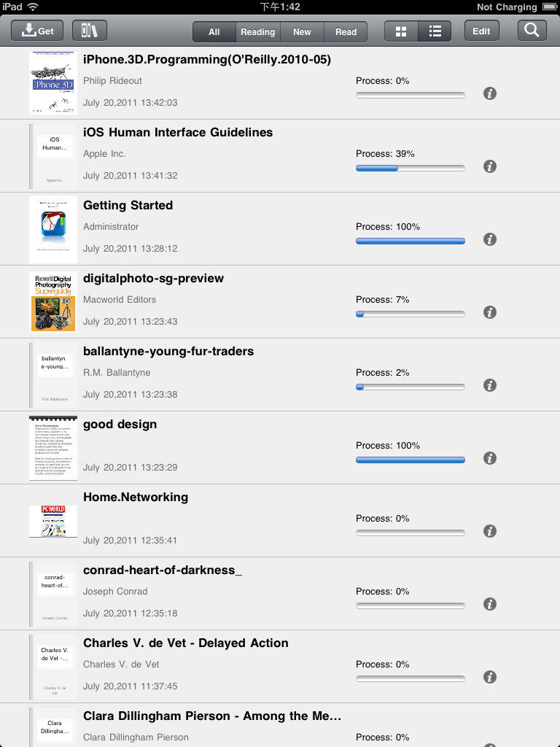Click good design 100% progress bar

[x=410, y=460]
